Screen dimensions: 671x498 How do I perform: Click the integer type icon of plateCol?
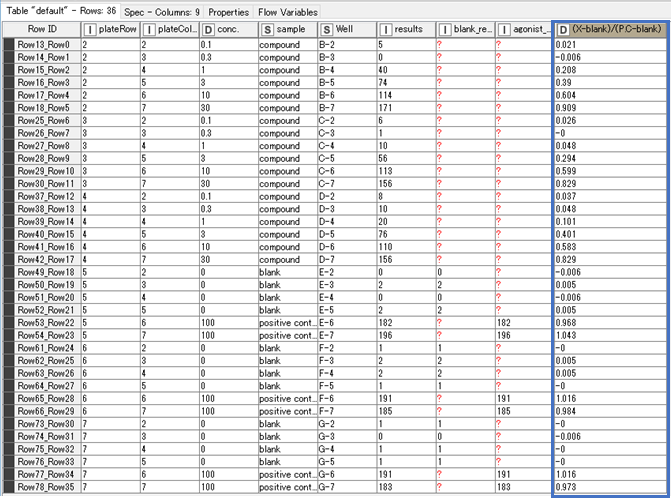(x=149, y=30)
